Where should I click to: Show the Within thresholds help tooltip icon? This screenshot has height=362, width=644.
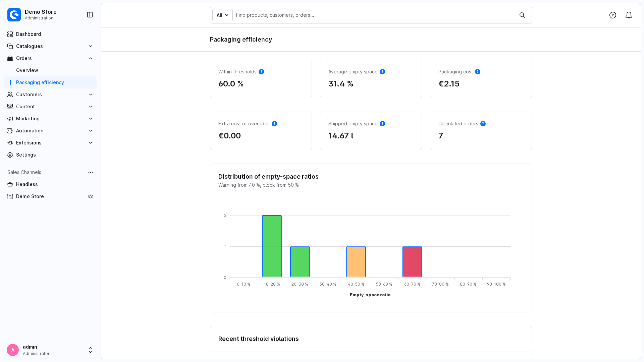261,72
